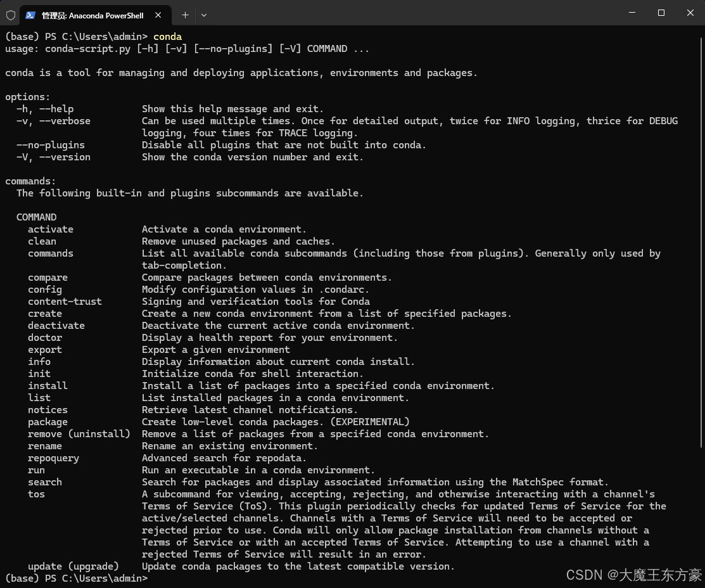
Task: Click the 'deactivate' command name
Action: 56,326
